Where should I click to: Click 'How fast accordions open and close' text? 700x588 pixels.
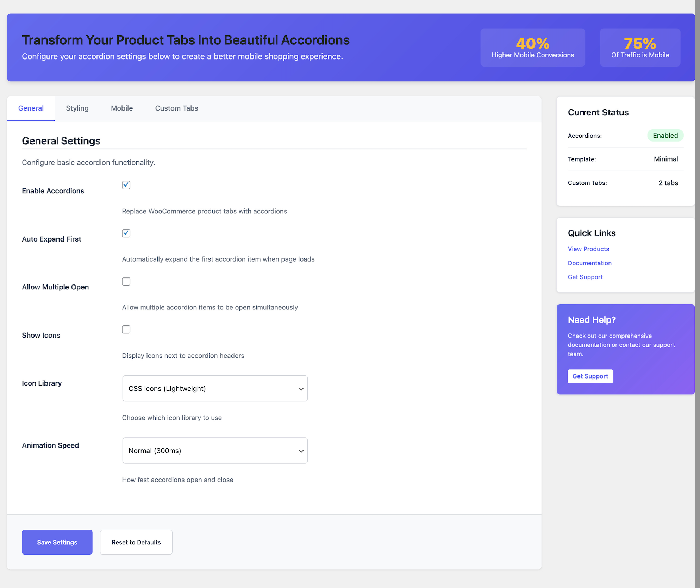(x=177, y=480)
